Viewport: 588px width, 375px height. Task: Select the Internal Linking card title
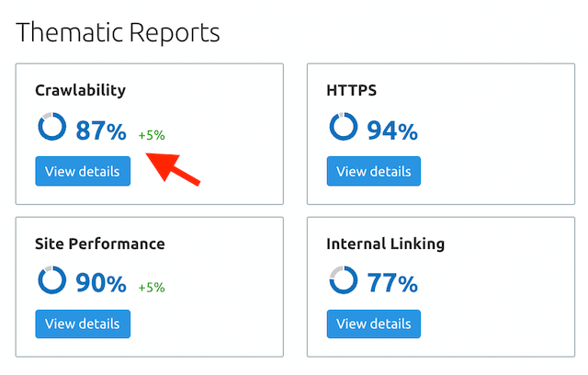tap(385, 244)
